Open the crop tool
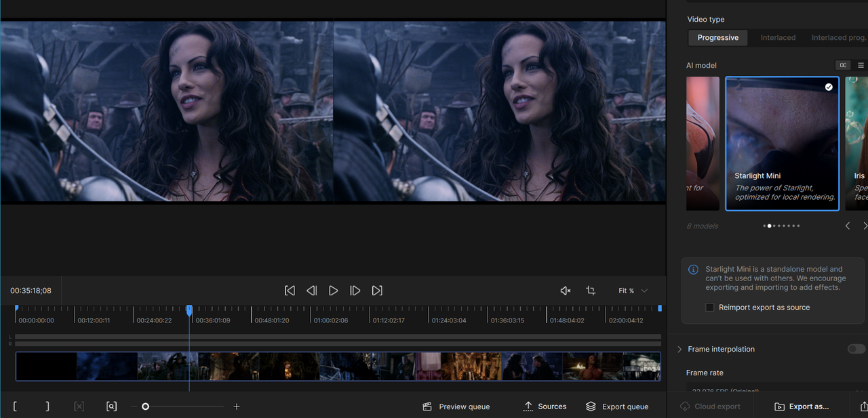868x418 pixels. pos(591,291)
